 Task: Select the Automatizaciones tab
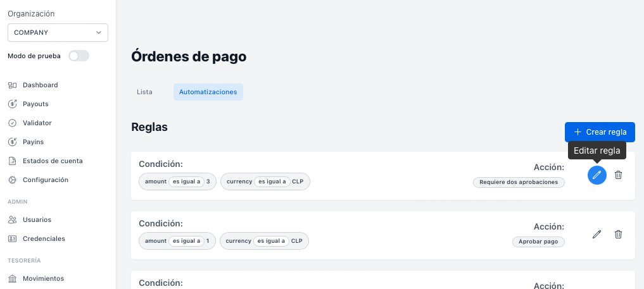click(208, 92)
